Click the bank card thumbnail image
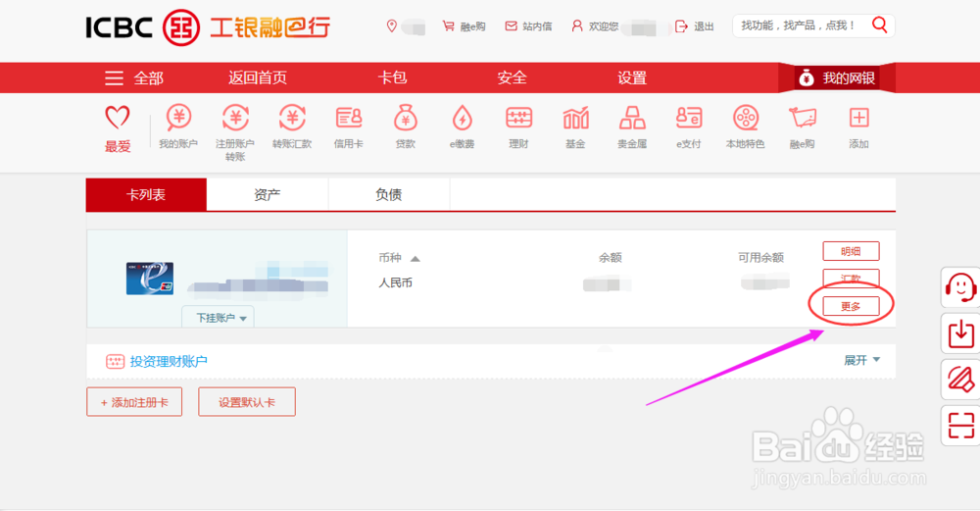 (149, 279)
